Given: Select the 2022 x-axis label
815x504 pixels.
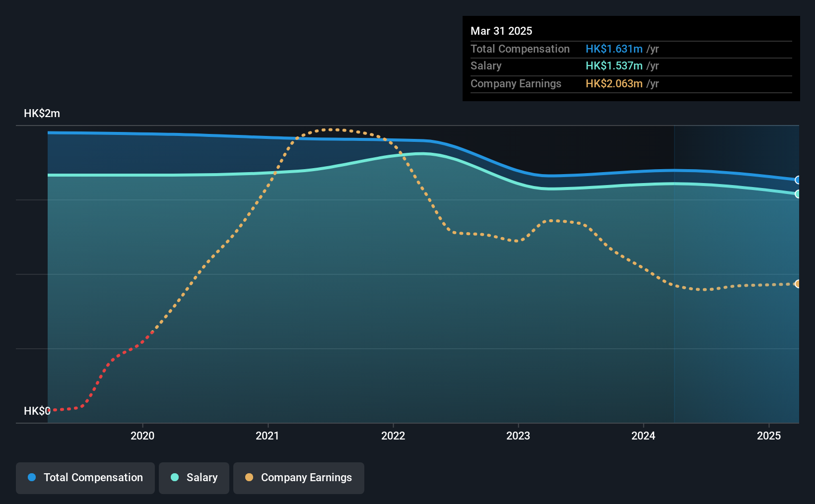Looking at the screenshot, I should [393, 436].
